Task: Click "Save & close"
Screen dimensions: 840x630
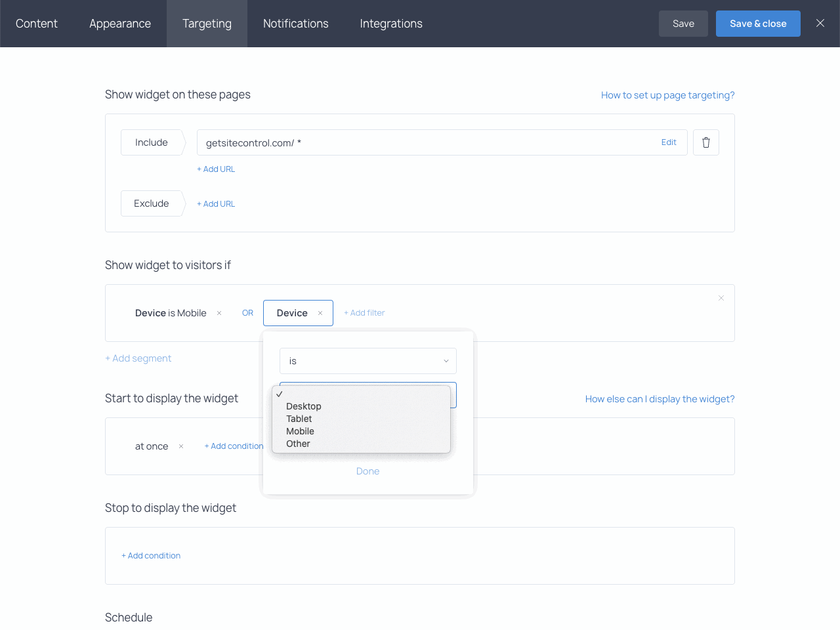Action: click(758, 23)
